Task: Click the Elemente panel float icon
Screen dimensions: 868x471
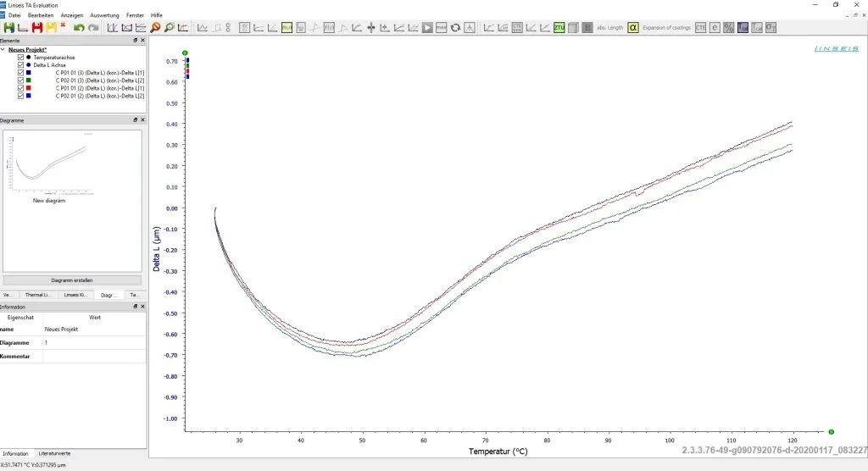Action: (x=135, y=41)
